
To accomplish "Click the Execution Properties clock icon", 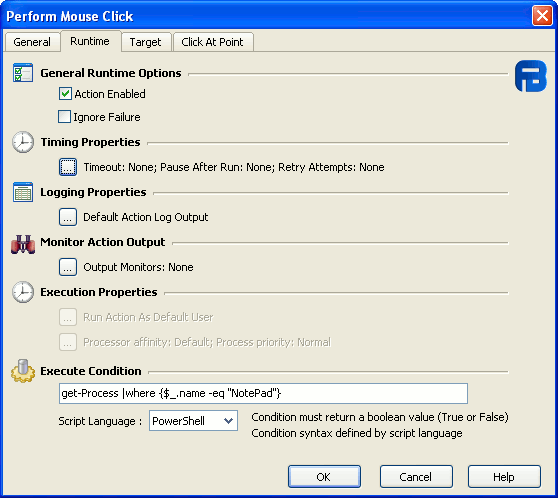I will [23, 292].
